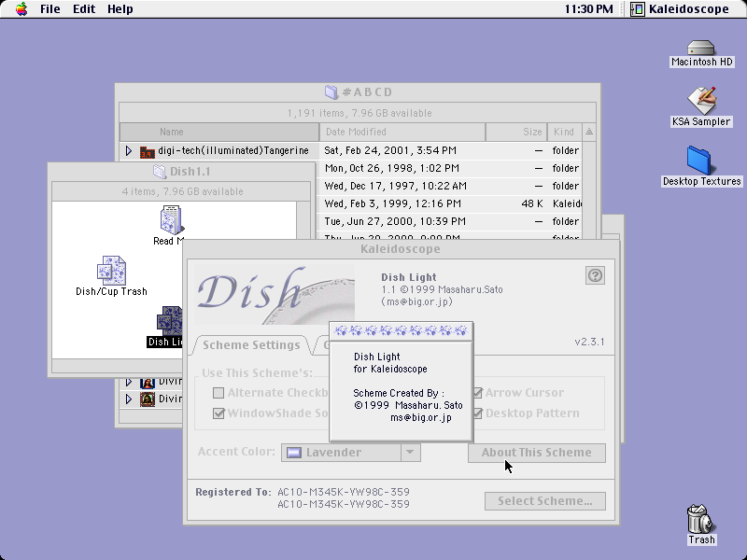Select the Read Me file in Dish1.1 window

[171, 220]
